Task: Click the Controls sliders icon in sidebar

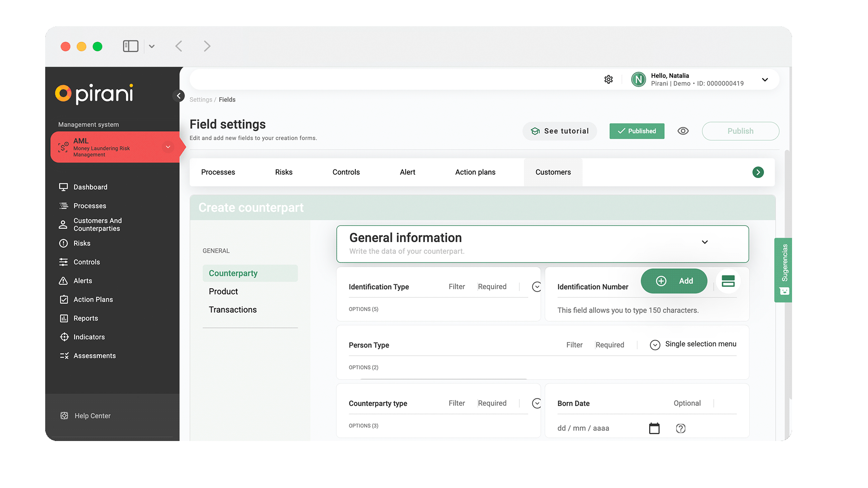Action: [x=63, y=262]
